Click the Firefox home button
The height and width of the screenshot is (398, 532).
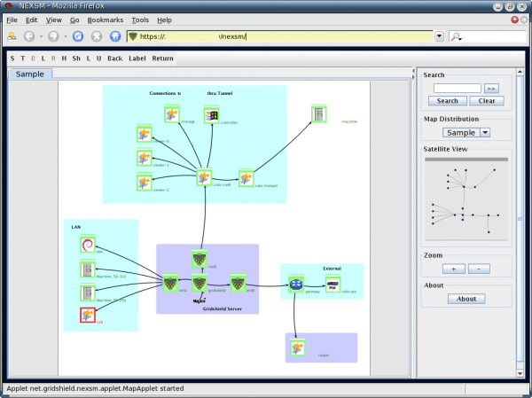114,36
